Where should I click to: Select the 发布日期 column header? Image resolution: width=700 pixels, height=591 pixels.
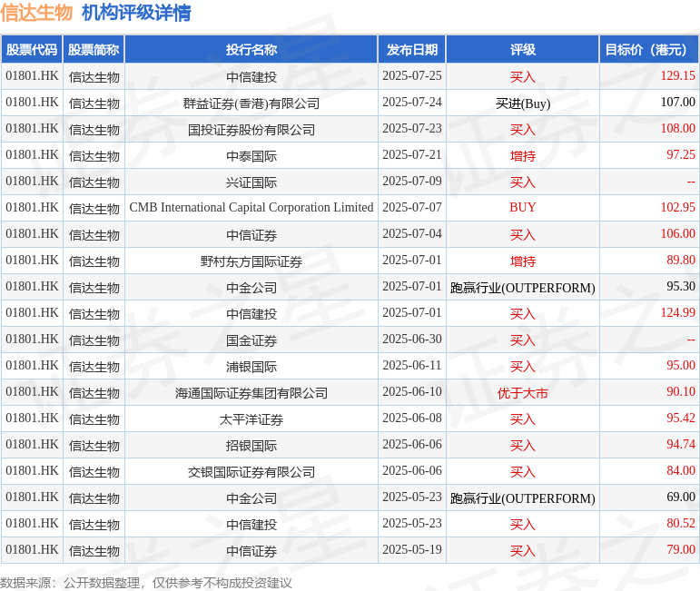412,50
